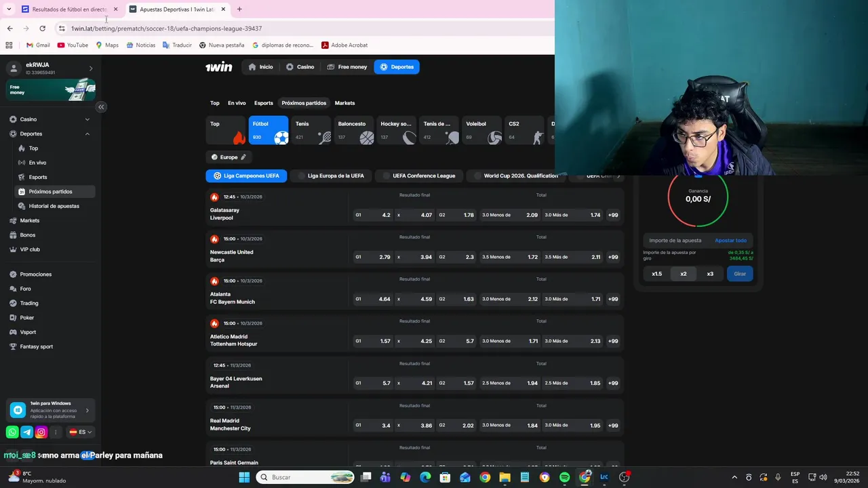868x488 pixels.
Task: Open Telegram link in sidebar footer
Action: (27, 432)
